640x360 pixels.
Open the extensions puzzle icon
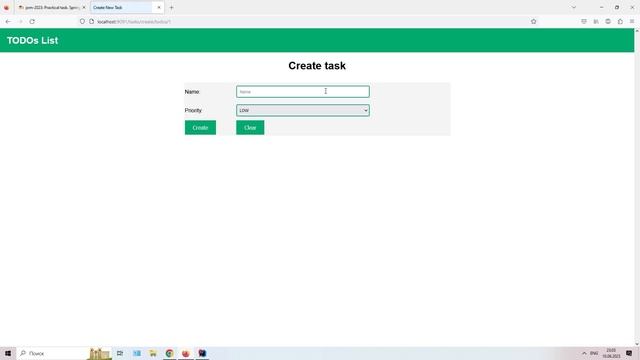tap(620, 22)
